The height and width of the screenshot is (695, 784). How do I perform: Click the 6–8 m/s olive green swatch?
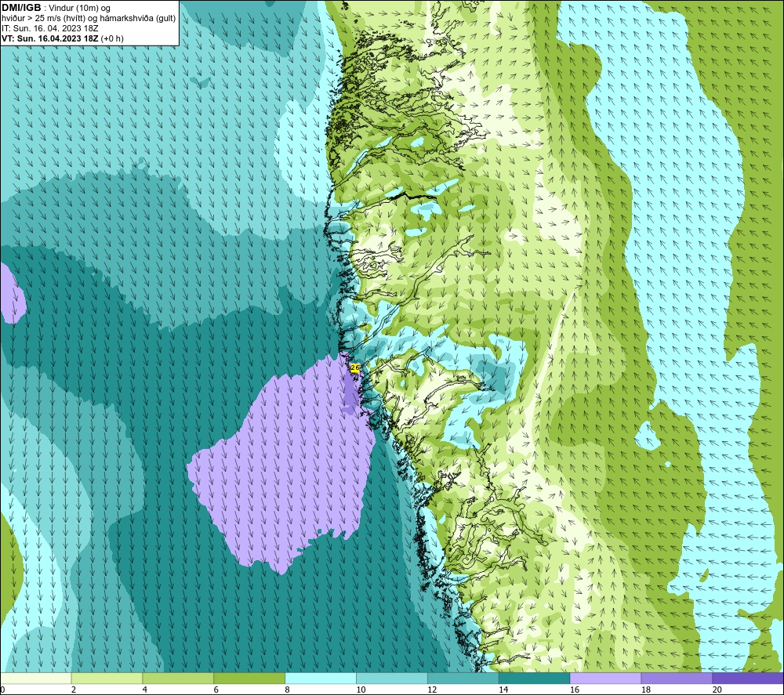[x=249, y=678]
